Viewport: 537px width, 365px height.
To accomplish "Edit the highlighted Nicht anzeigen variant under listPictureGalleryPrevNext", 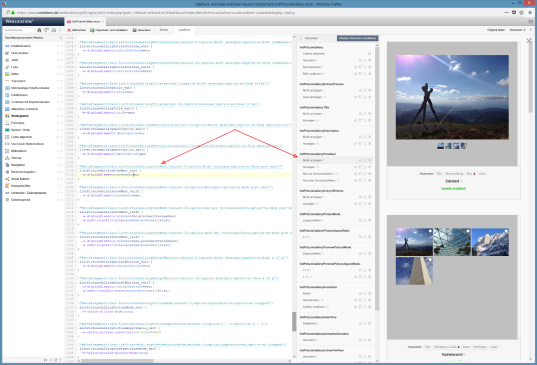I will point(360,160).
